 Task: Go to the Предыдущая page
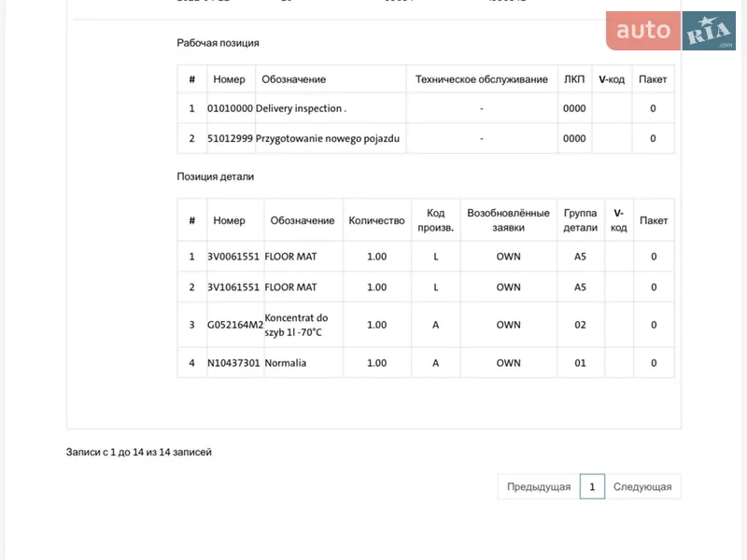click(539, 486)
